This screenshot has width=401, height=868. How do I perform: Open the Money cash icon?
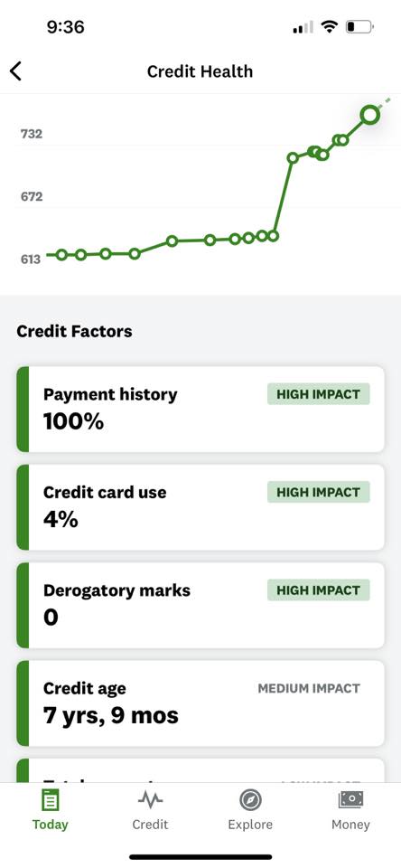(350, 800)
